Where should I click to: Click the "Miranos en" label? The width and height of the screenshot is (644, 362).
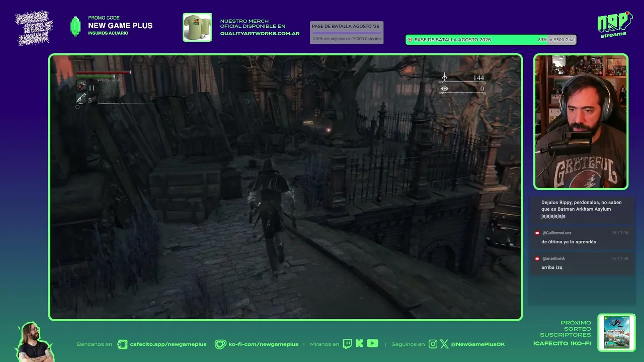coord(324,344)
